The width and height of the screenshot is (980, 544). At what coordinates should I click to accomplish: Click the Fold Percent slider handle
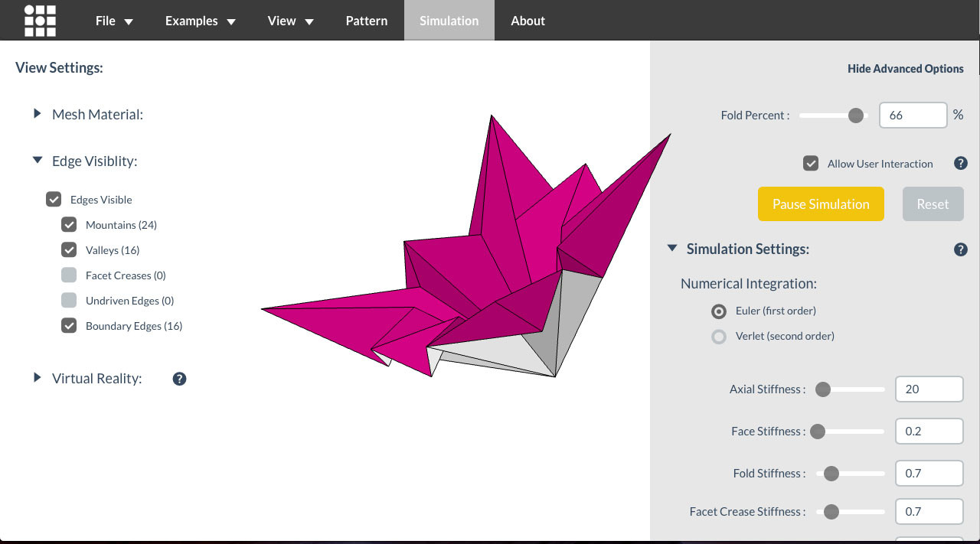pos(854,115)
